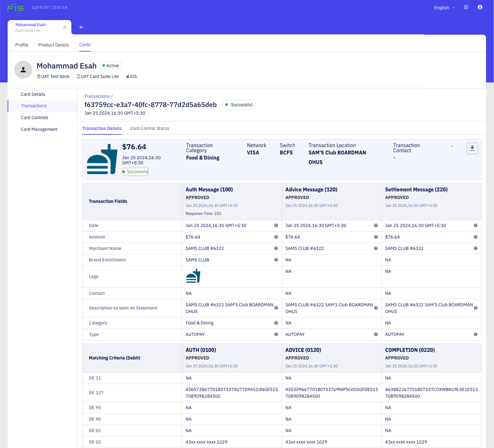The height and width of the screenshot is (448, 494).
Task: Close the Mohammad Esah session tab
Action: tap(65, 27)
